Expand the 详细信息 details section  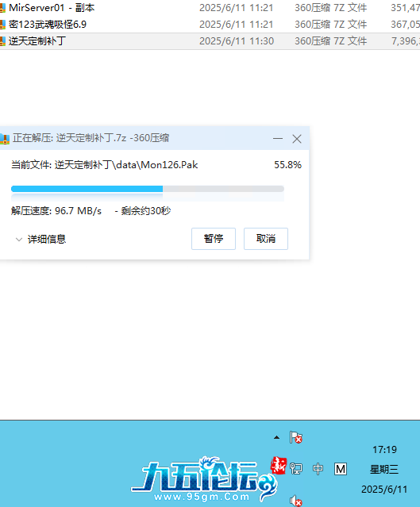tap(41, 240)
